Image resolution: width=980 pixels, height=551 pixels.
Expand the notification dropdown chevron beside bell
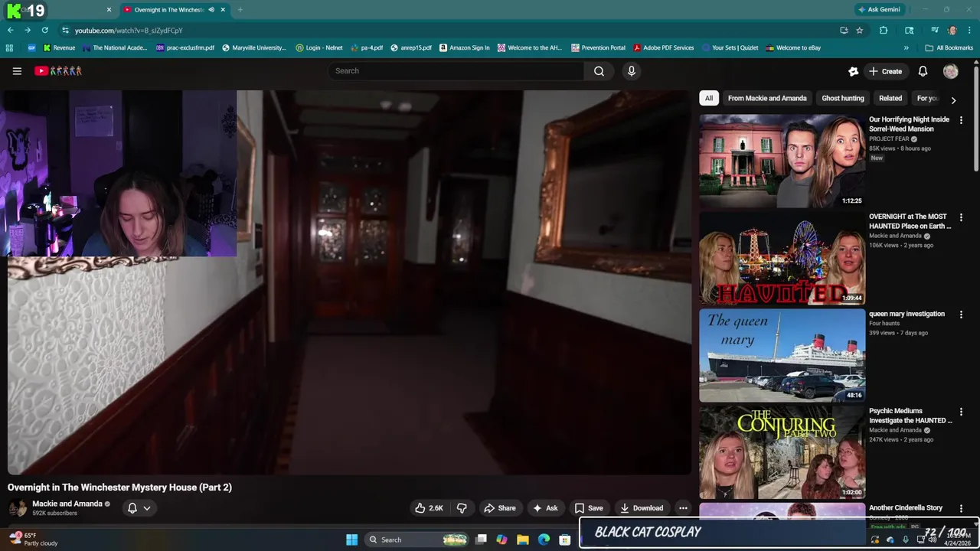pyautogui.click(x=147, y=508)
